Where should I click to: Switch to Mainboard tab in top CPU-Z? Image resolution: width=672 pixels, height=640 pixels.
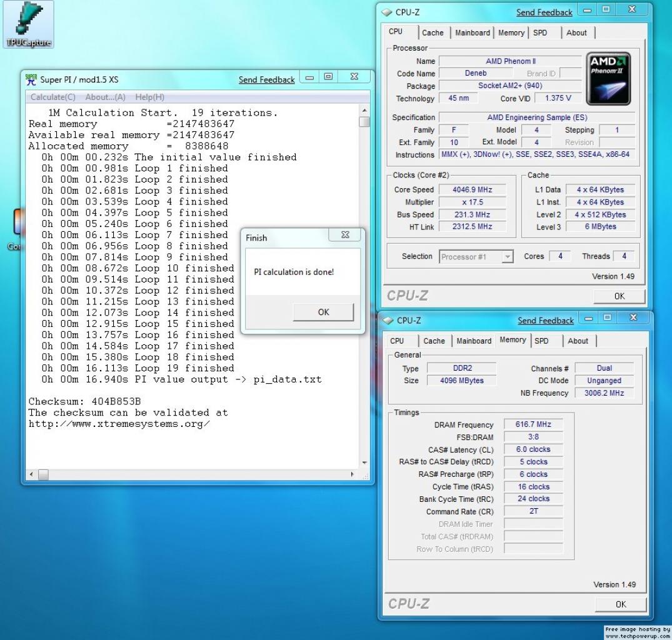click(473, 33)
